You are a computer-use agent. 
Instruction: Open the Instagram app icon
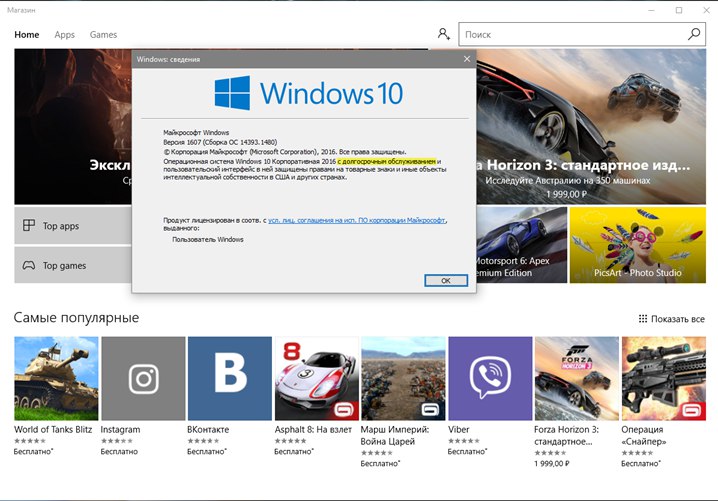(143, 379)
